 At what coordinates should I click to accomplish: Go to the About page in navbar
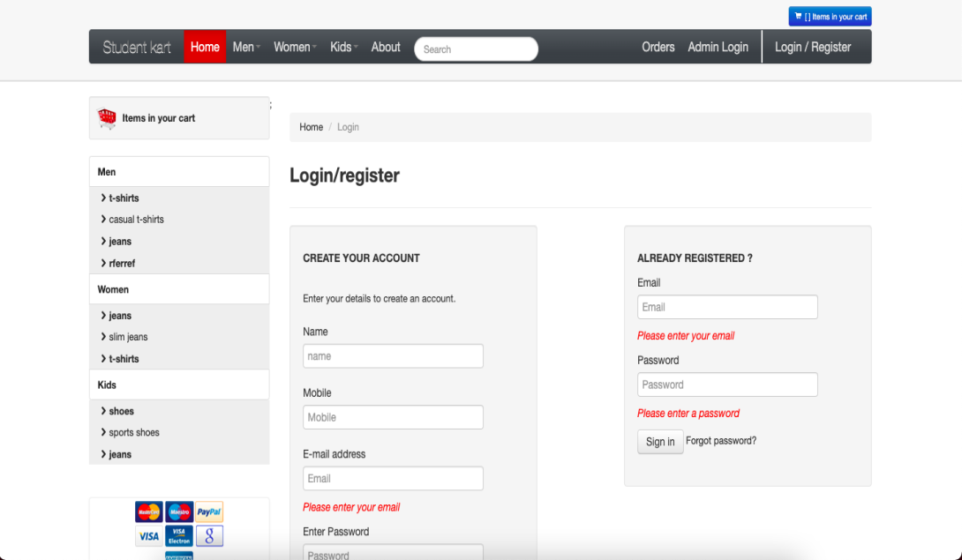386,48
